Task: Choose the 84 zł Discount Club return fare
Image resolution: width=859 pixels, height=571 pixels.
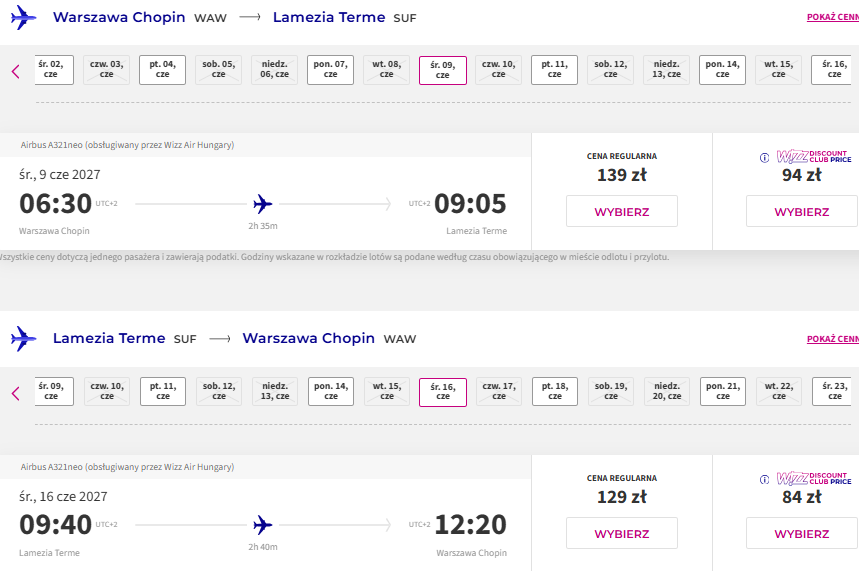Action: 801,533
